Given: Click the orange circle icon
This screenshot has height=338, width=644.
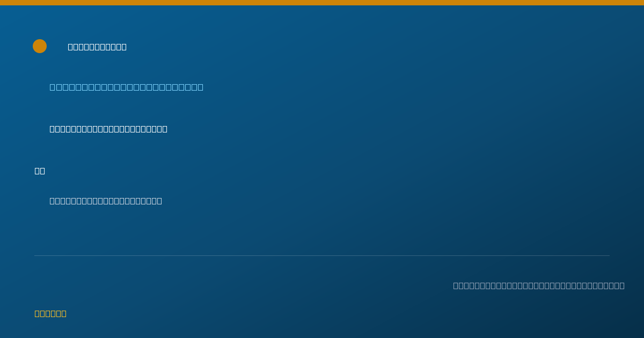Looking at the screenshot, I should [x=40, y=46].
